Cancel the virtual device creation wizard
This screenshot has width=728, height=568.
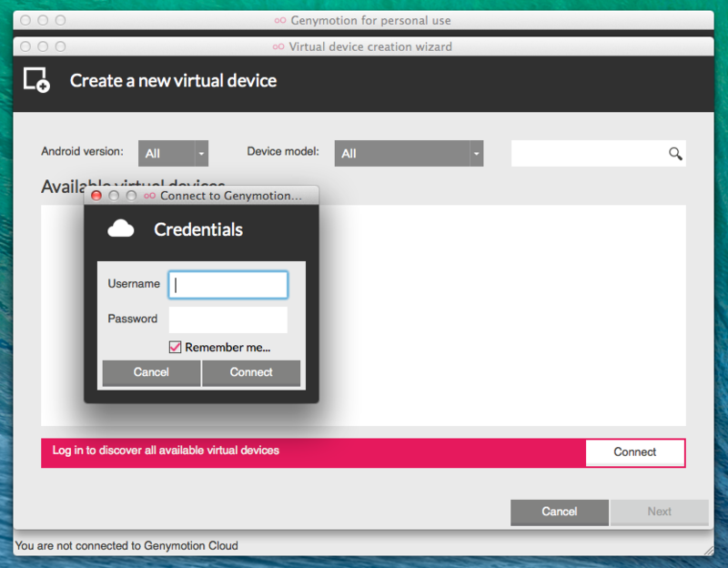pyautogui.click(x=560, y=512)
